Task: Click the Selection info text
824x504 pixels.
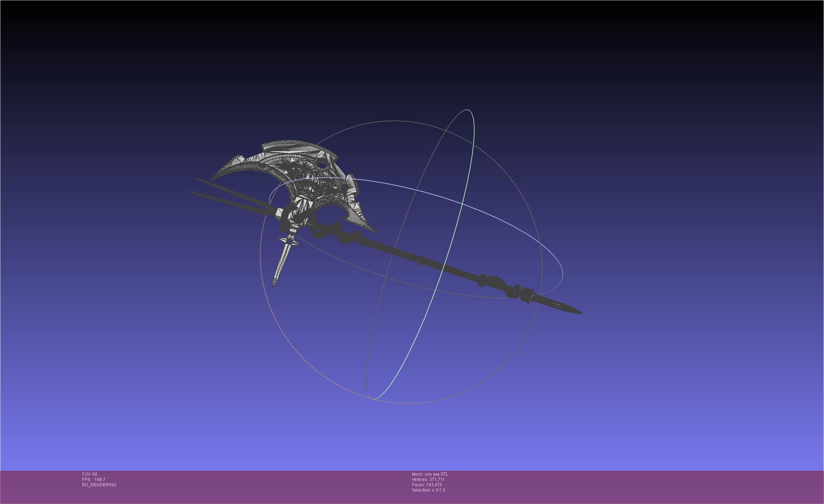Action: pos(428,490)
